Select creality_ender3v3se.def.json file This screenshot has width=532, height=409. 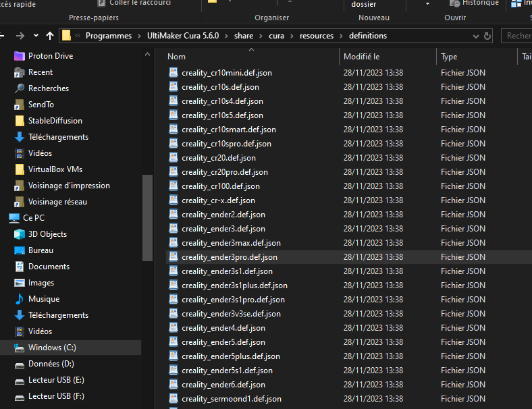click(x=231, y=314)
